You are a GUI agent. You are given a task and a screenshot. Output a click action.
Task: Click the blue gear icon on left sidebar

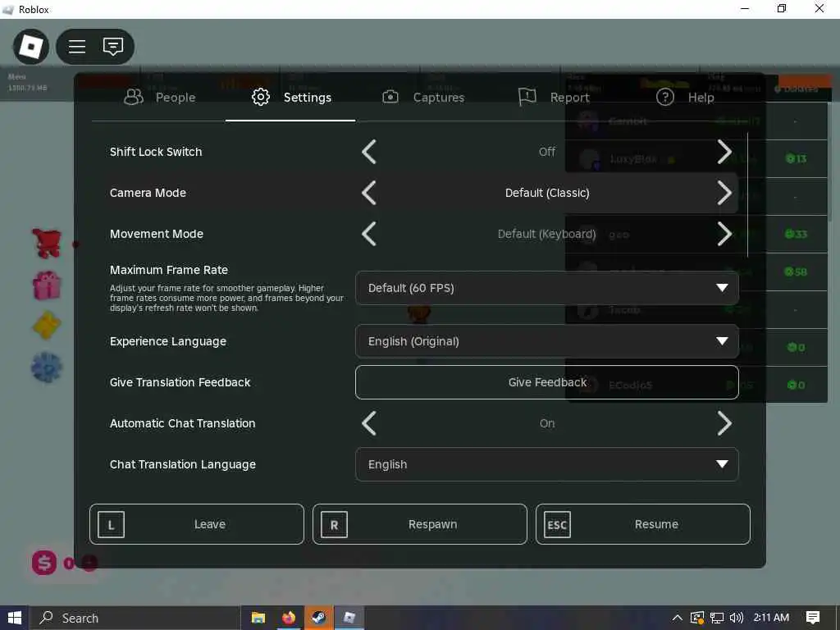[x=47, y=367]
